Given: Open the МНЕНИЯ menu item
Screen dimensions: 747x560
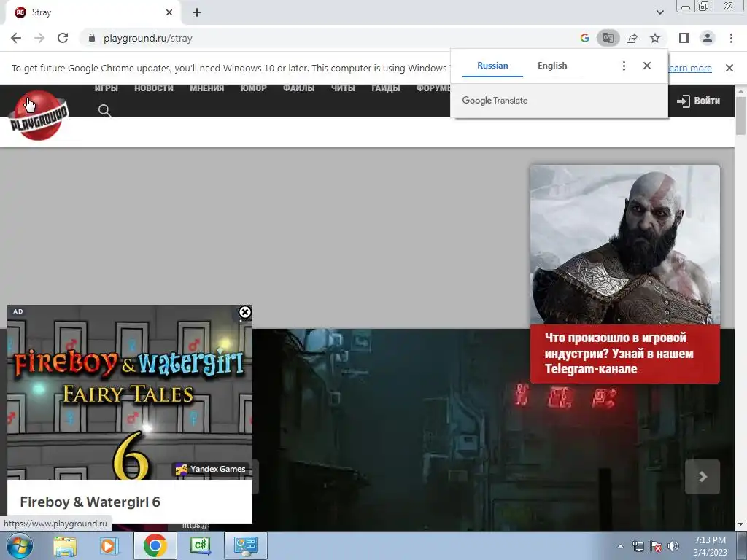Looking at the screenshot, I should click(206, 88).
